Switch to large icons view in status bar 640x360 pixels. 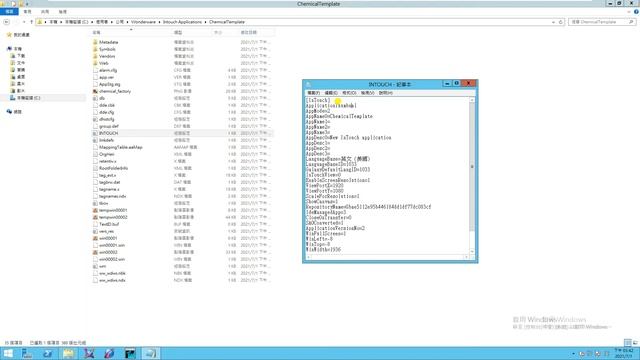pyautogui.click(x=635, y=342)
